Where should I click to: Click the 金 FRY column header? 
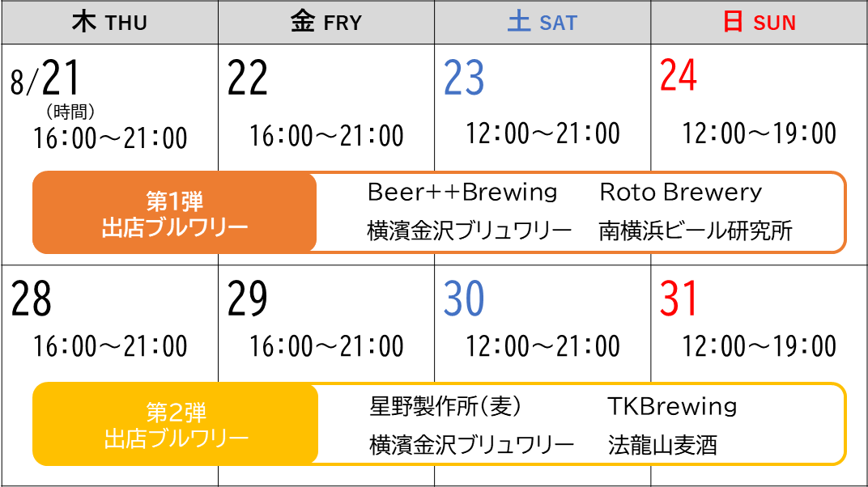click(325, 22)
